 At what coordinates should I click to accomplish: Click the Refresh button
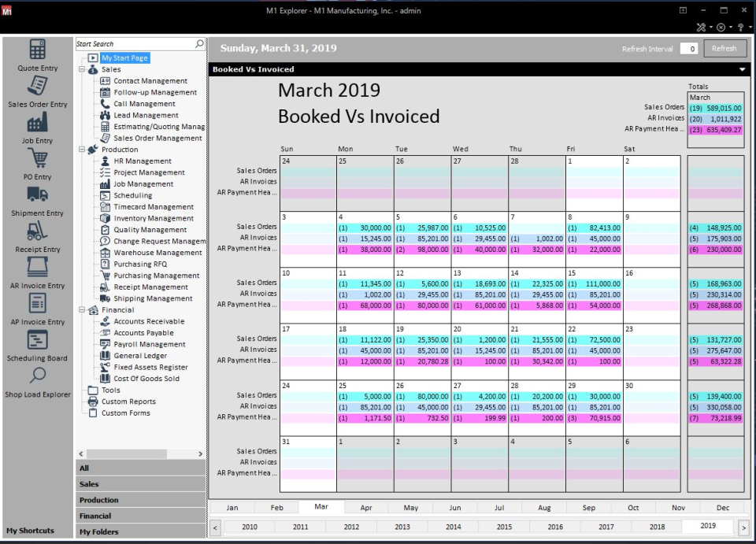click(724, 48)
